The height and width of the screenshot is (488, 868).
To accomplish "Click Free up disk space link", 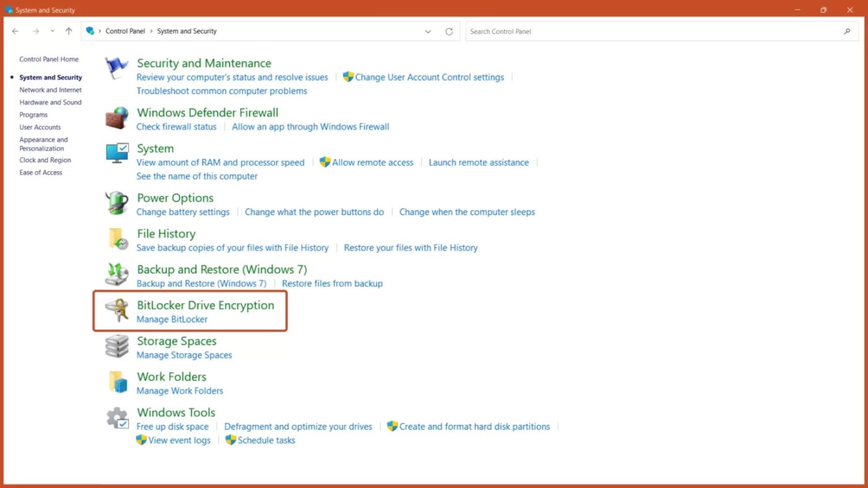I will (x=172, y=427).
